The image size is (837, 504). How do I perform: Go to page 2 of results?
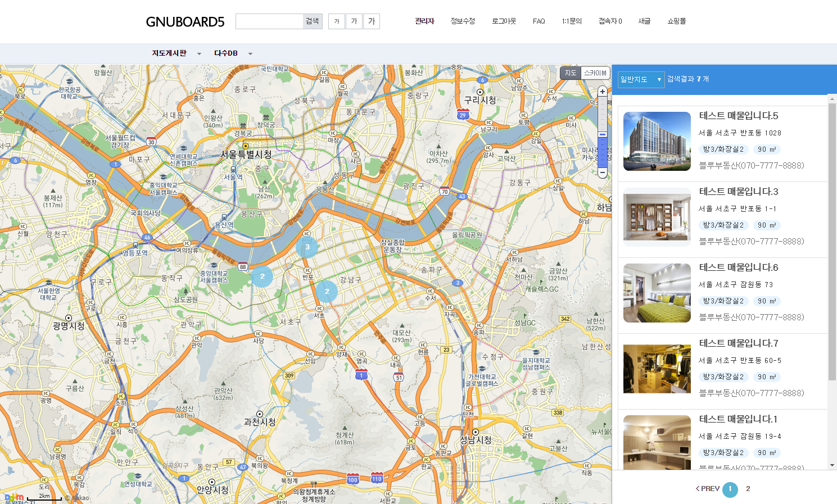748,489
